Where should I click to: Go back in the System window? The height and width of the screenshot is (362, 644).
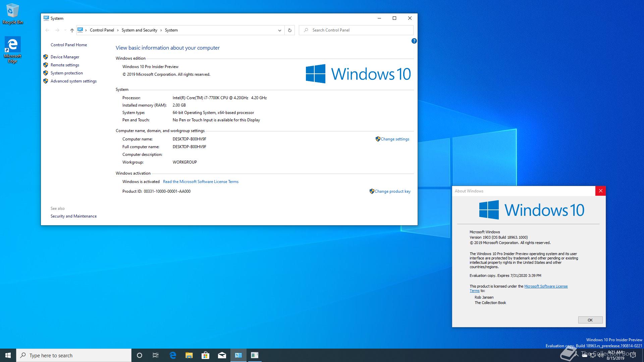click(x=47, y=30)
